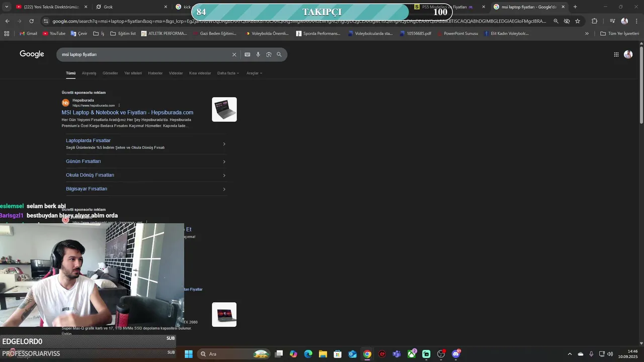The image size is (644, 362).
Task: Open 10556685.pdf bookmark
Action: 416,33
